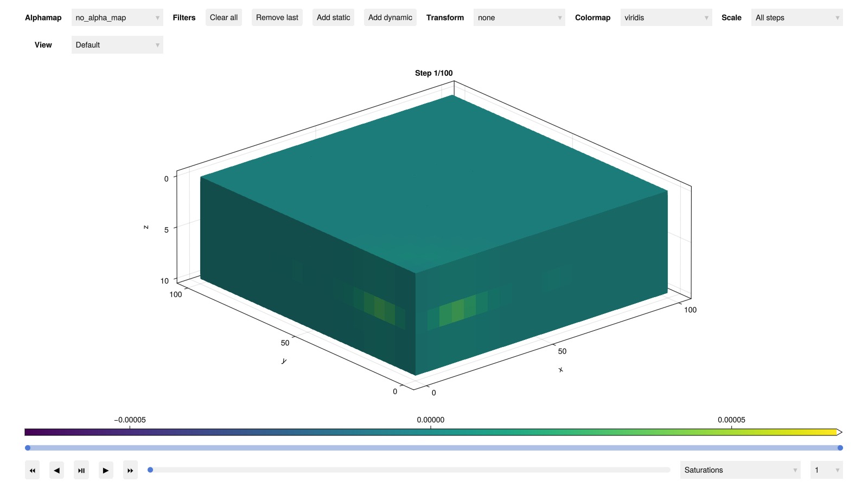Jump to the first step with rewind icon
868x488 pixels.
click(33, 470)
